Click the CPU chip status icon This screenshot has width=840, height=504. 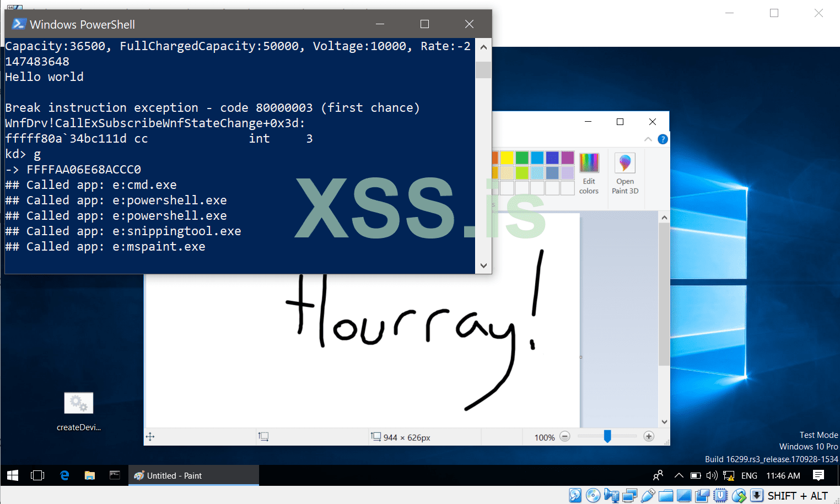coord(720,495)
